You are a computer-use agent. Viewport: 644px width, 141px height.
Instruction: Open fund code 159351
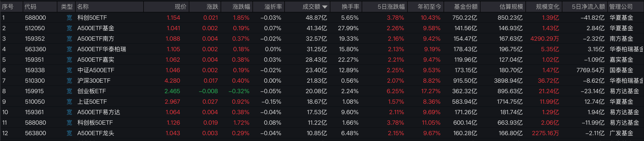point(34,60)
